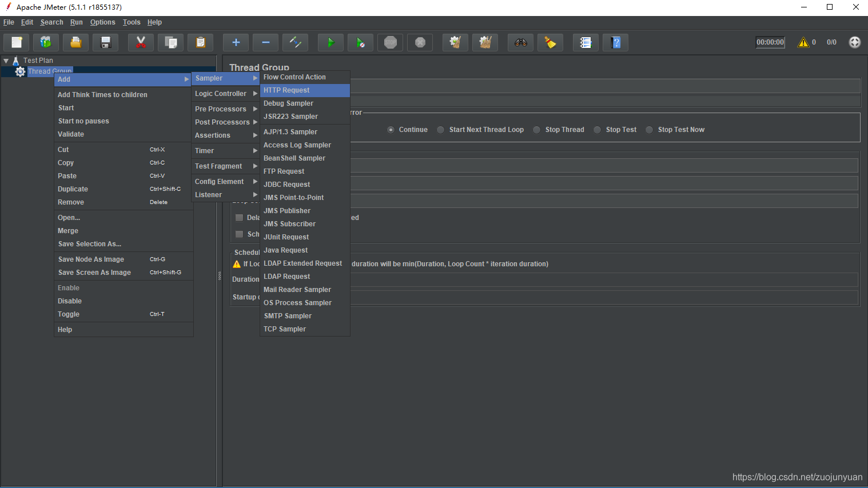Start the test with no pauses icon
The height and width of the screenshot is (488, 868).
click(360, 42)
